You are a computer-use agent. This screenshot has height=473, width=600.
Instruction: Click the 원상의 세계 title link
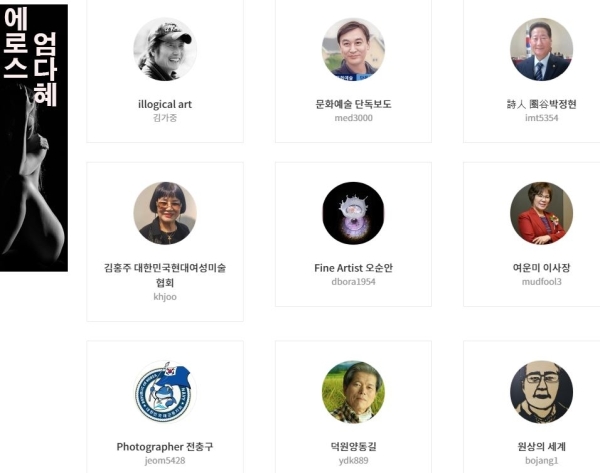[541, 447]
